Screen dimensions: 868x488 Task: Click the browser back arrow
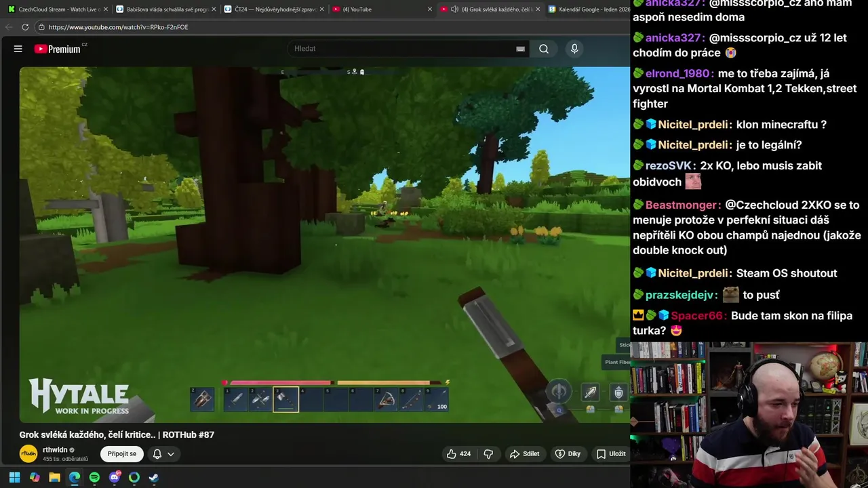coord(9,27)
